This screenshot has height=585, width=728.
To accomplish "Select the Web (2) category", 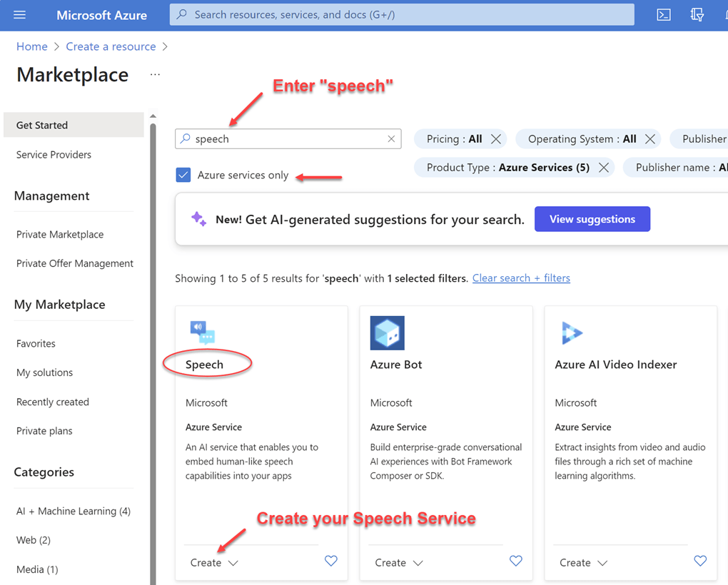I will click(34, 540).
